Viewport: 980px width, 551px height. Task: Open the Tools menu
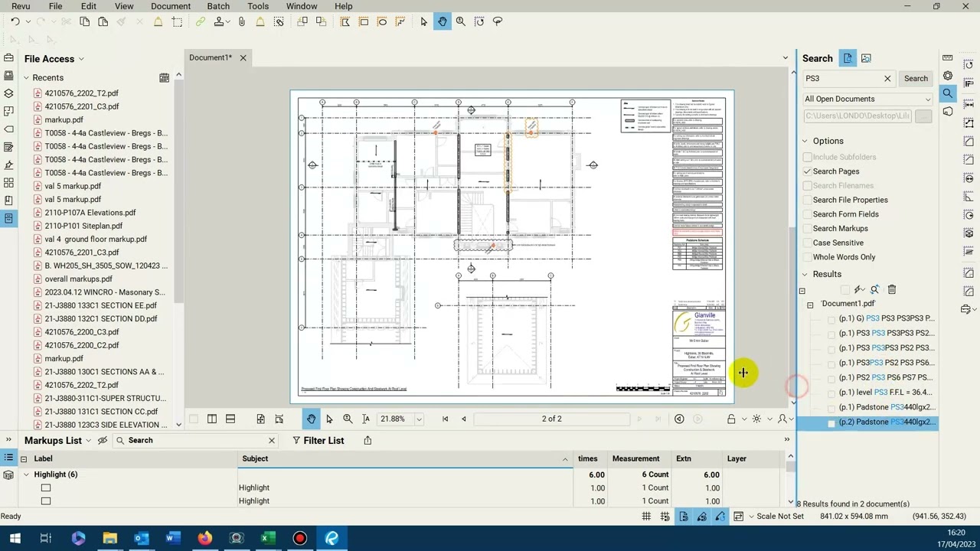pyautogui.click(x=258, y=6)
